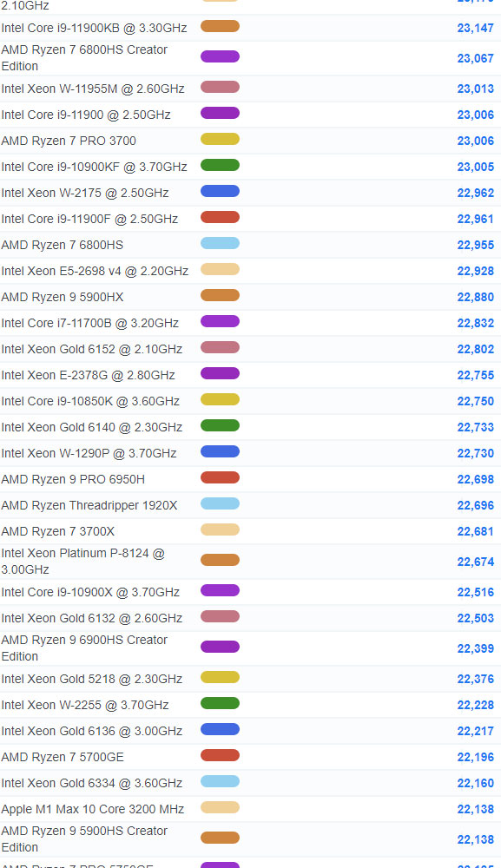The height and width of the screenshot is (868, 501).
Task: Click the pink bar for Xeon Gold 6152
Action: pos(220,347)
